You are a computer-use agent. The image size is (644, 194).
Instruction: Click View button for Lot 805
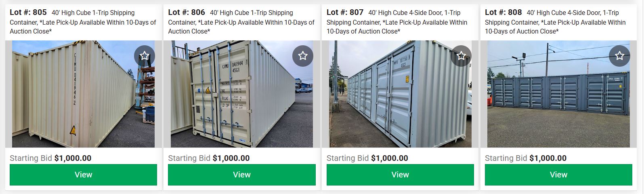83,175
